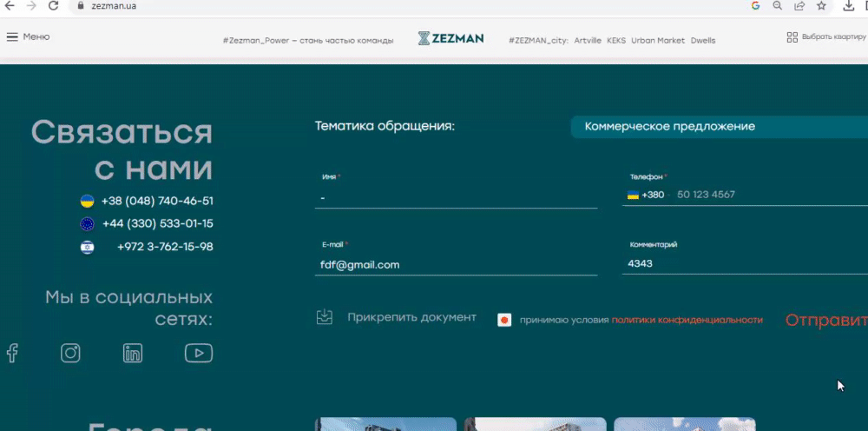This screenshot has width=868, height=431.
Task: Open Dwells in the top navigation
Action: click(x=703, y=41)
